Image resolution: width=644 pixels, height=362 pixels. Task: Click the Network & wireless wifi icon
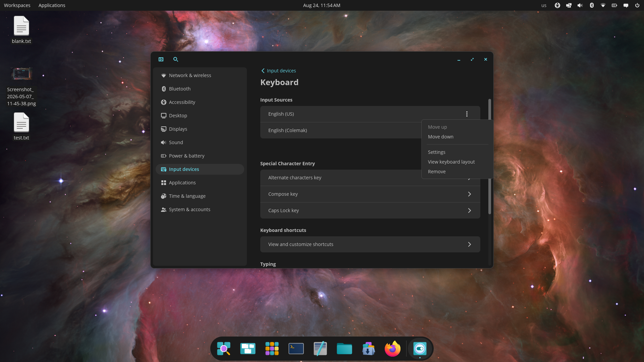(x=163, y=75)
